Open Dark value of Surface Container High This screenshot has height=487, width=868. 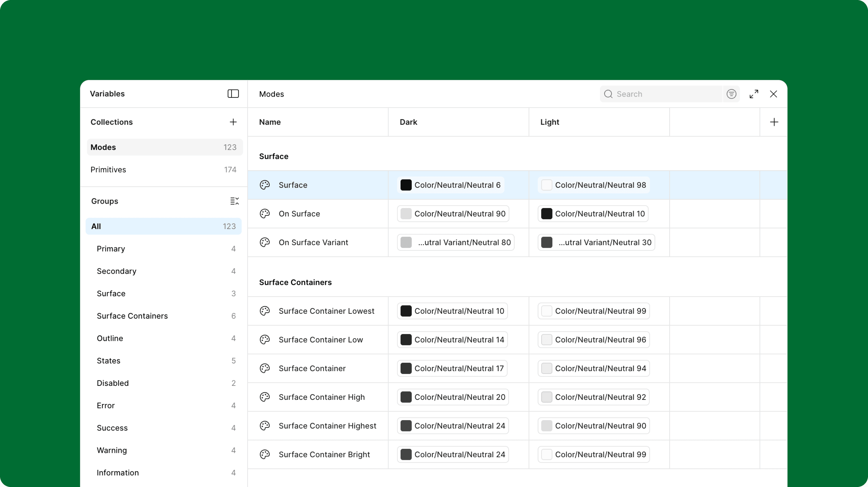[x=453, y=397]
